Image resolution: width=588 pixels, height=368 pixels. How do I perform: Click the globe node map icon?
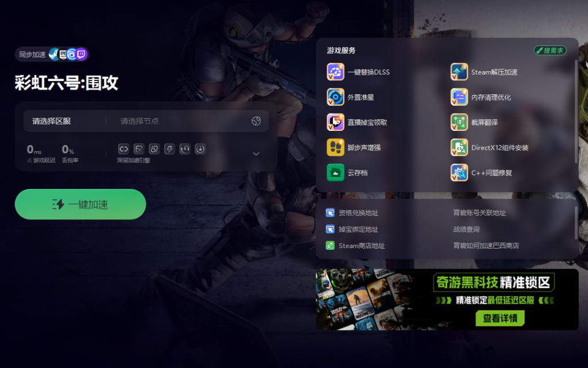click(256, 121)
